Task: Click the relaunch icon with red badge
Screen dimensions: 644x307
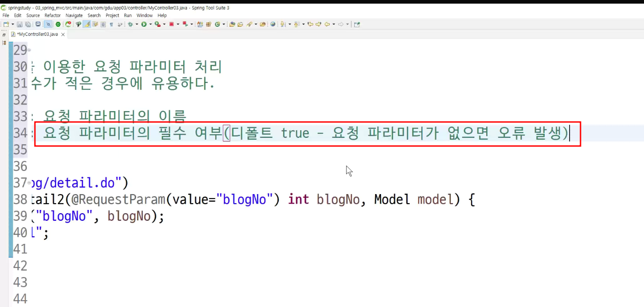Action: coord(68,24)
